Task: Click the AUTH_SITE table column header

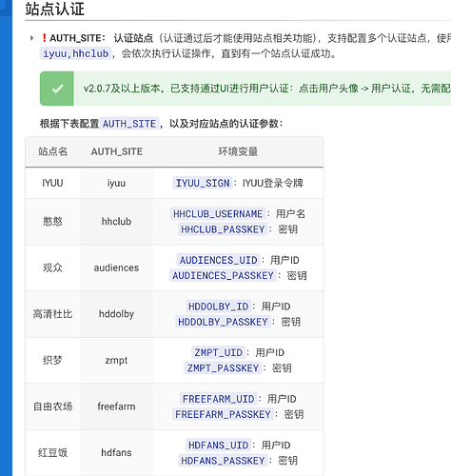Action: pos(117,151)
